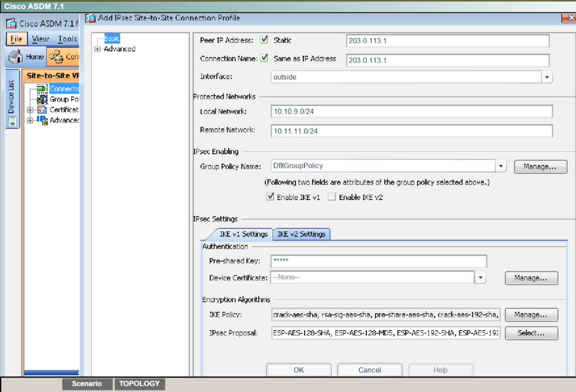The width and height of the screenshot is (576, 392).
Task: Click the Help button
Action: pyautogui.click(x=441, y=370)
